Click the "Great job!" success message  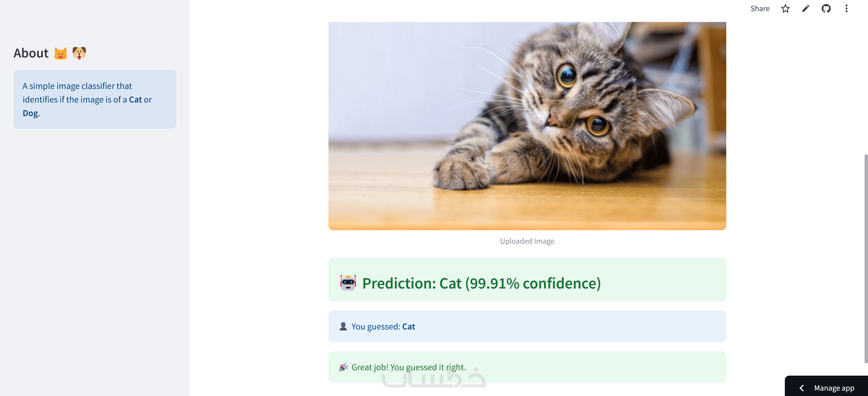[x=408, y=367]
